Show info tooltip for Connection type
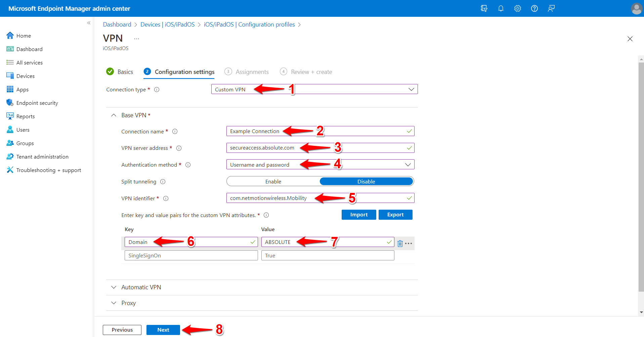This screenshot has height=337, width=644. pos(157,90)
